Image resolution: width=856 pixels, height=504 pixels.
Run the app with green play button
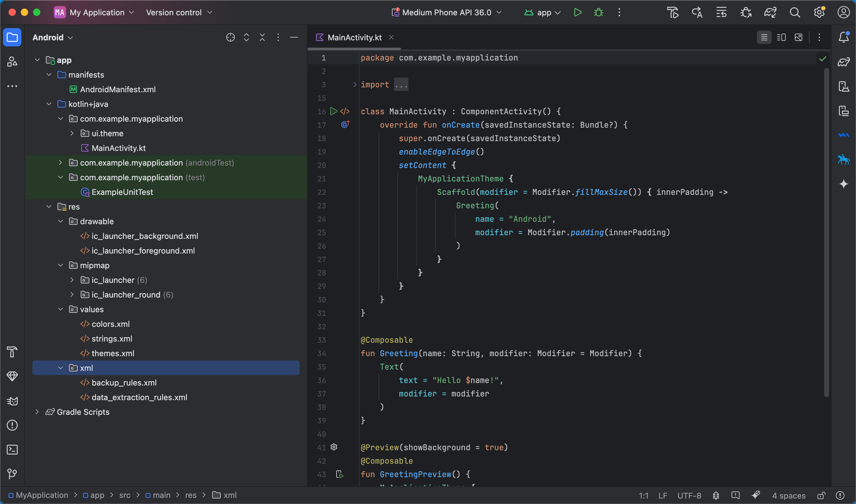tap(577, 13)
